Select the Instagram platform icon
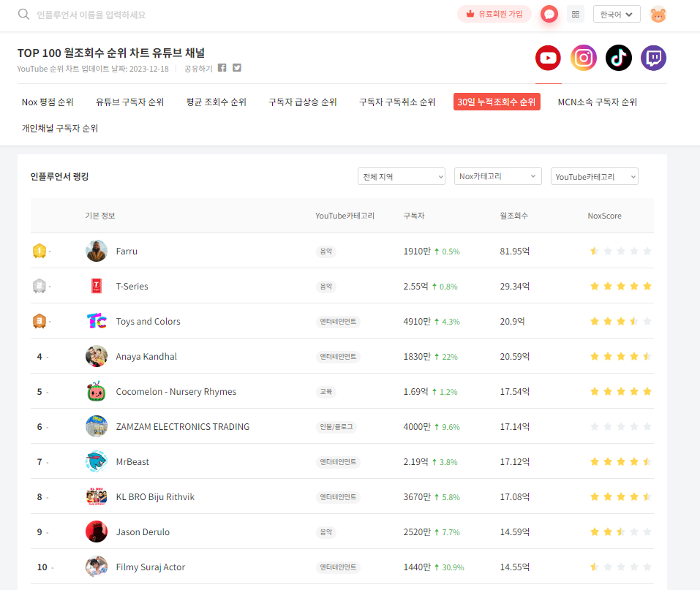700x590 pixels. (x=584, y=58)
